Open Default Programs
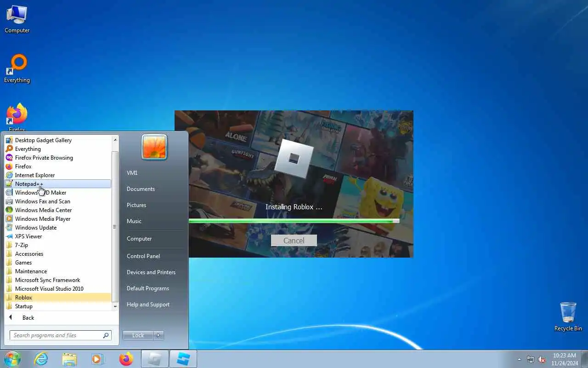The width and height of the screenshot is (588, 368). [148, 288]
